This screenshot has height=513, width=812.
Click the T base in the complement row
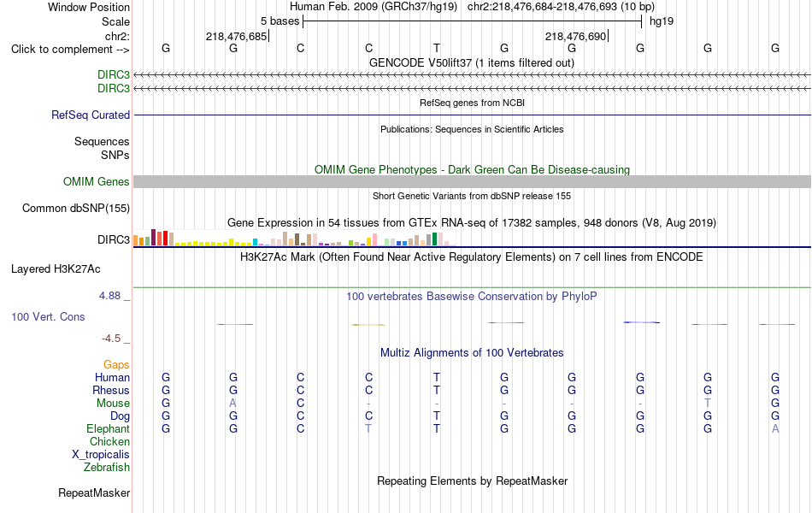point(437,48)
